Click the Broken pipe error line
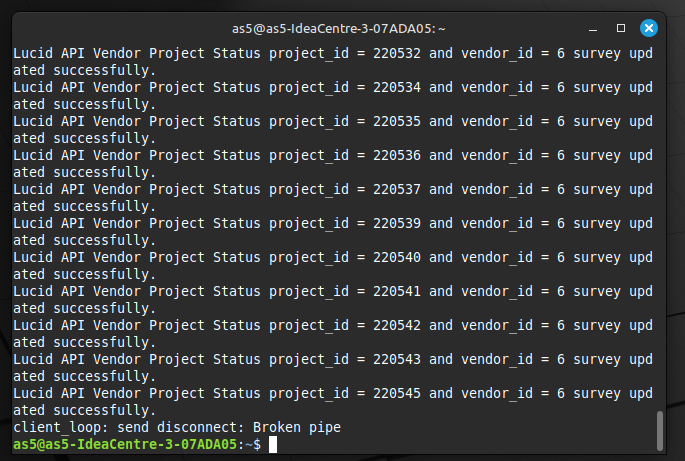The width and height of the screenshot is (685, 461). click(x=177, y=427)
